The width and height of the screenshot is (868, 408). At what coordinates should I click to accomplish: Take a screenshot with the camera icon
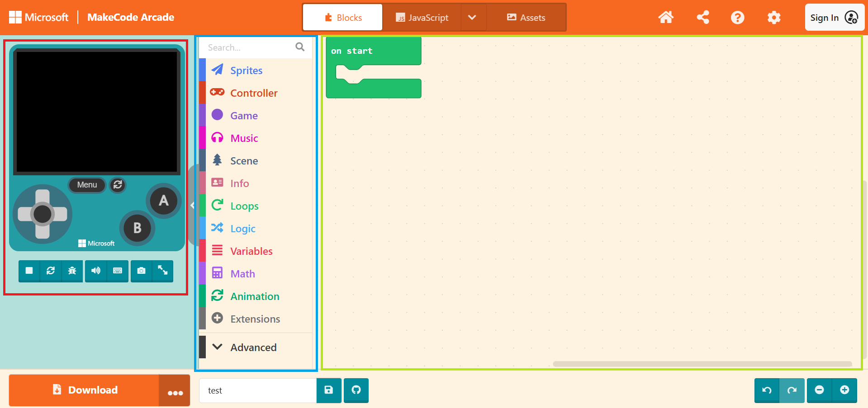point(141,271)
